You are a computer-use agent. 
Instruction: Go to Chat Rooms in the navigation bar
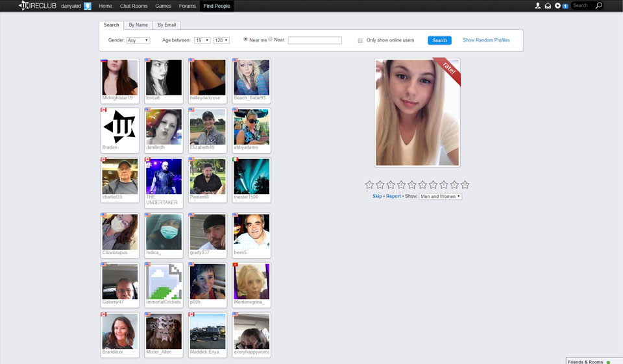[134, 6]
